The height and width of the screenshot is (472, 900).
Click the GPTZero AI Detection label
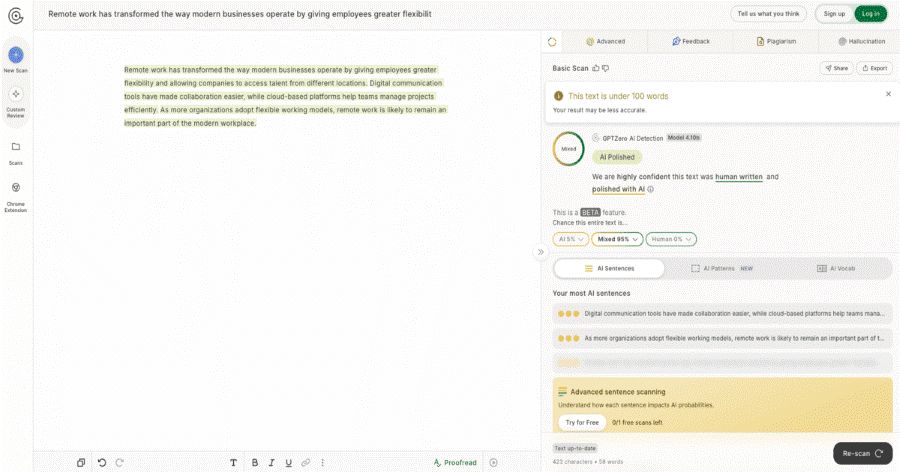632,138
